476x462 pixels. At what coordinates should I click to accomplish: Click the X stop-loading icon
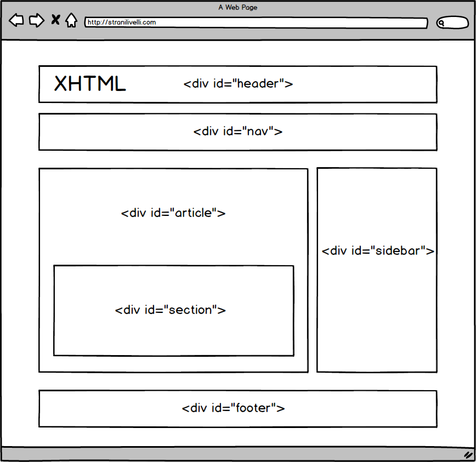pyautogui.click(x=55, y=20)
